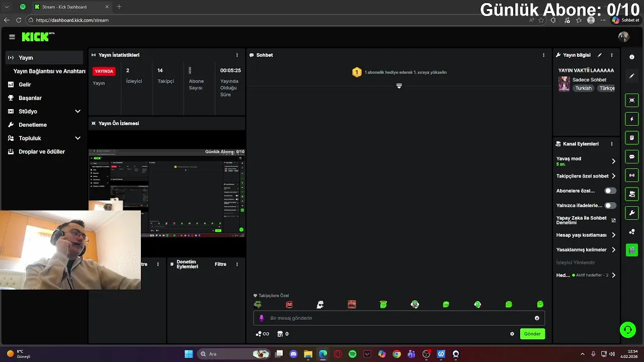Click the lightning bolt icon in right sidebar

[632, 119]
